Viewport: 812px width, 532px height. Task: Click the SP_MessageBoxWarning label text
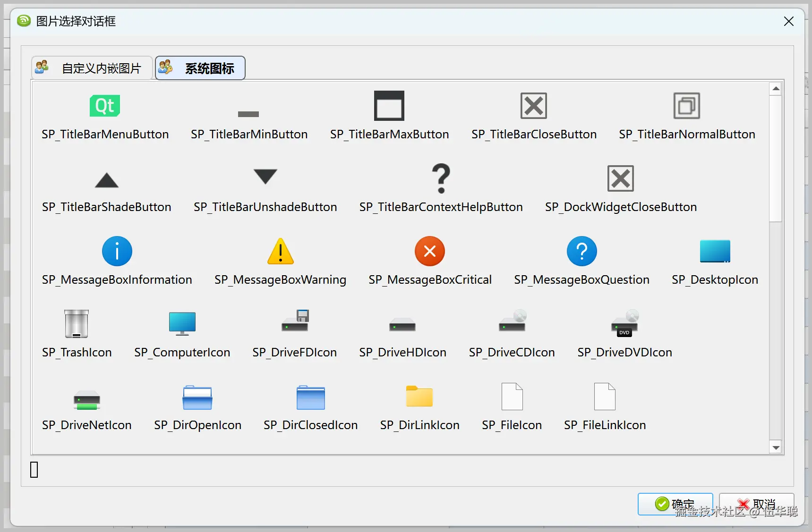281,280
